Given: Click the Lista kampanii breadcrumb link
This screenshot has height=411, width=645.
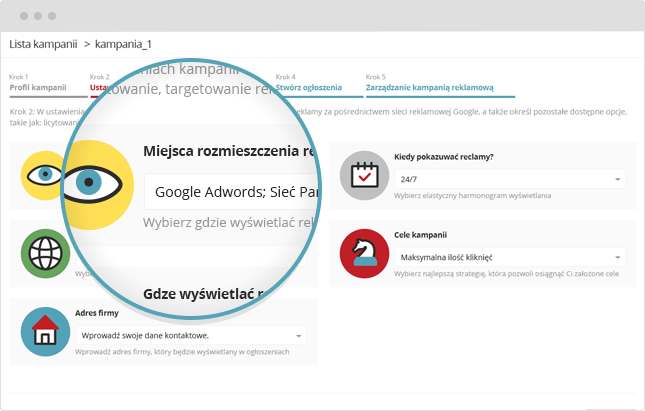Looking at the screenshot, I should (43, 44).
